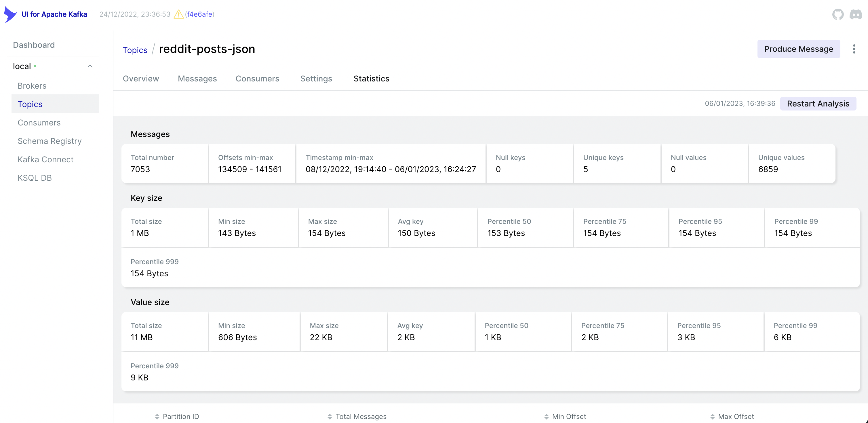Click the Null keys value 0
868x423 pixels.
(x=498, y=169)
